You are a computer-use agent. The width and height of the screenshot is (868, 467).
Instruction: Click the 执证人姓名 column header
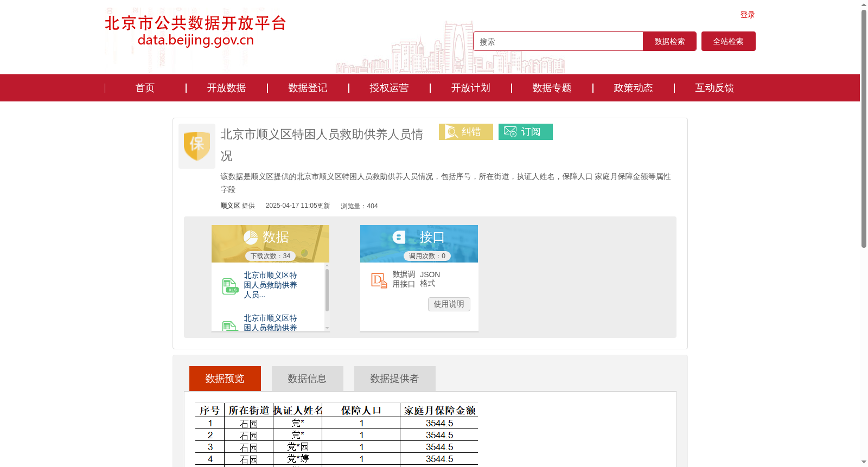click(298, 411)
